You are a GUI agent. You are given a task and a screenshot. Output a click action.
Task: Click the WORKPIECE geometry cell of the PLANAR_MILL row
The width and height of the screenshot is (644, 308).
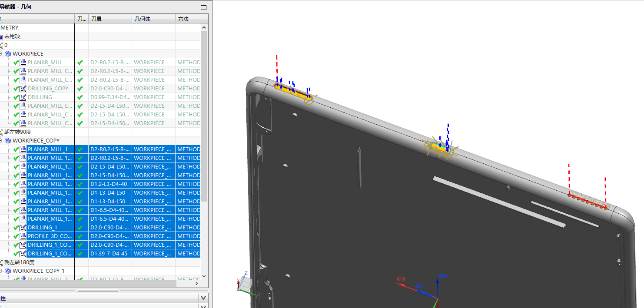click(154, 63)
